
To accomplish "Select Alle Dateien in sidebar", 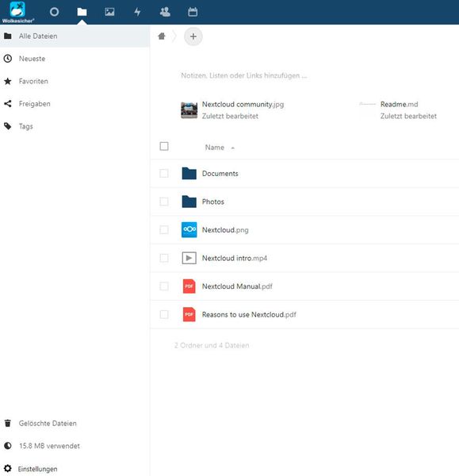I will (75, 36).
